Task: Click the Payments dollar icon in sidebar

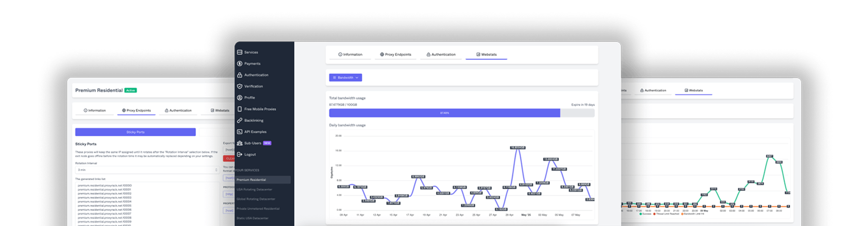Action: tap(240, 64)
